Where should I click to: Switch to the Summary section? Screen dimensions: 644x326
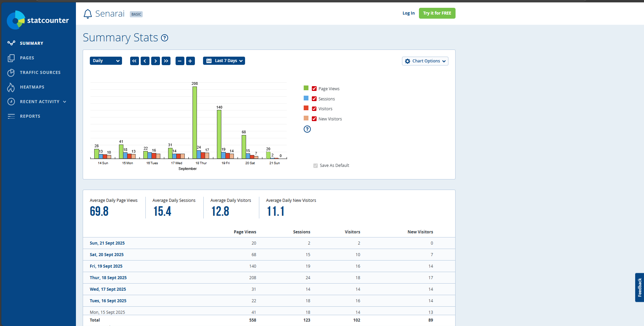(32, 43)
